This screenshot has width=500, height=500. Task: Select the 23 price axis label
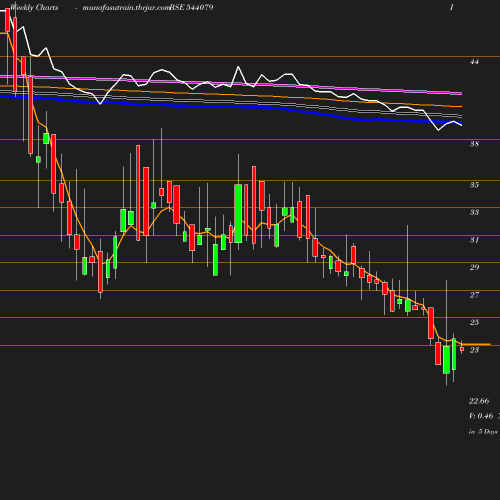pos(474,350)
